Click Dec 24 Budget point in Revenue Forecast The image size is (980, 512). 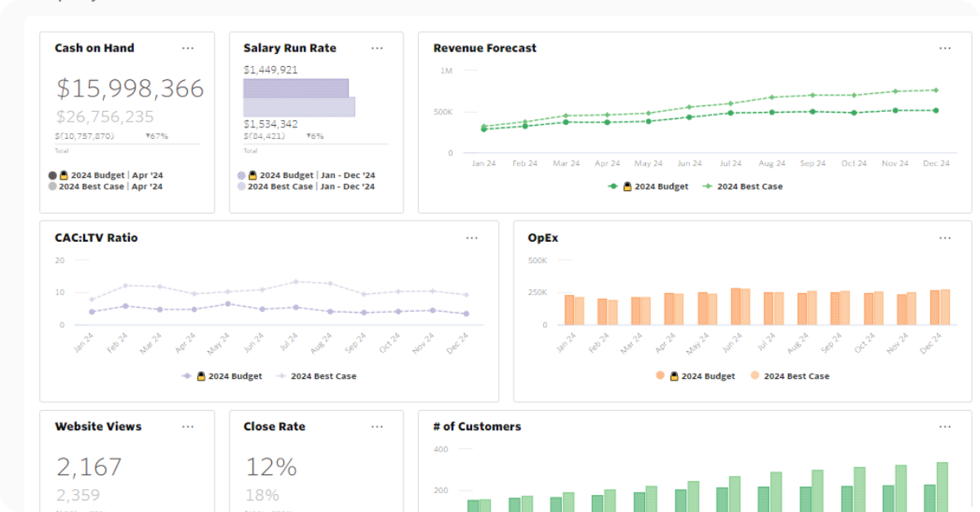(x=936, y=110)
